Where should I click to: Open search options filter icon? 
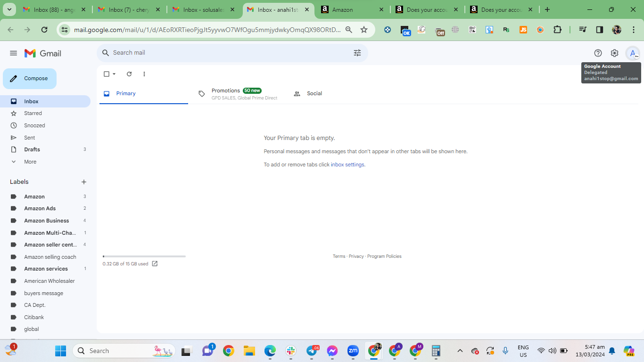point(357,53)
